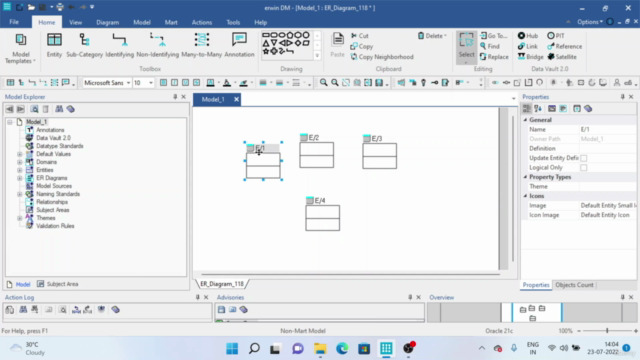Image resolution: width=640 pixels, height=360 pixels.
Task: Select Validation Rules in Model Explorer
Action: 55,226
